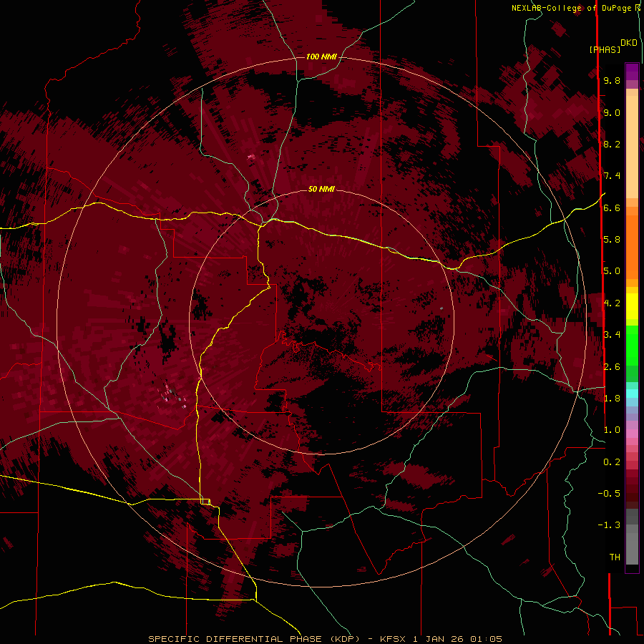644x644 pixels.
Task: Click the 8.2 scale value
Action: click(612, 144)
